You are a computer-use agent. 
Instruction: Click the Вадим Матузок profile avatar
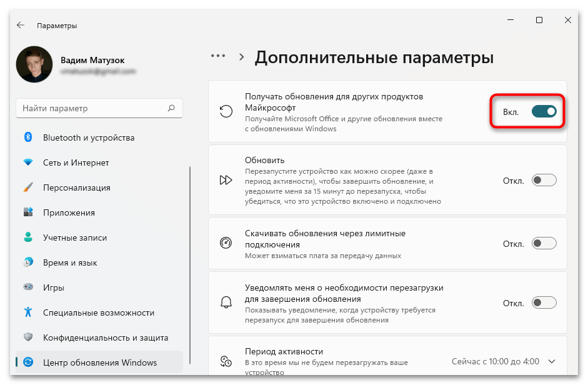[x=34, y=64]
